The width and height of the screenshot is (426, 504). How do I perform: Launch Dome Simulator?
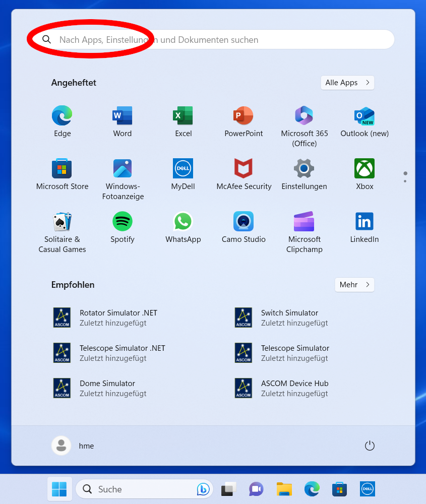(100, 388)
